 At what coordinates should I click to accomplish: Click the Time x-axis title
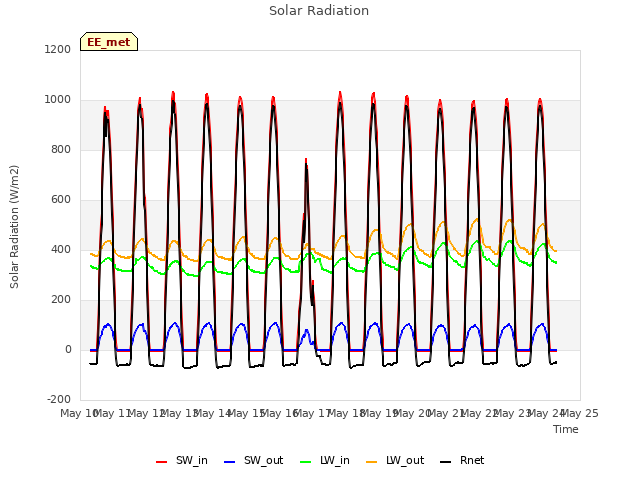(x=566, y=429)
